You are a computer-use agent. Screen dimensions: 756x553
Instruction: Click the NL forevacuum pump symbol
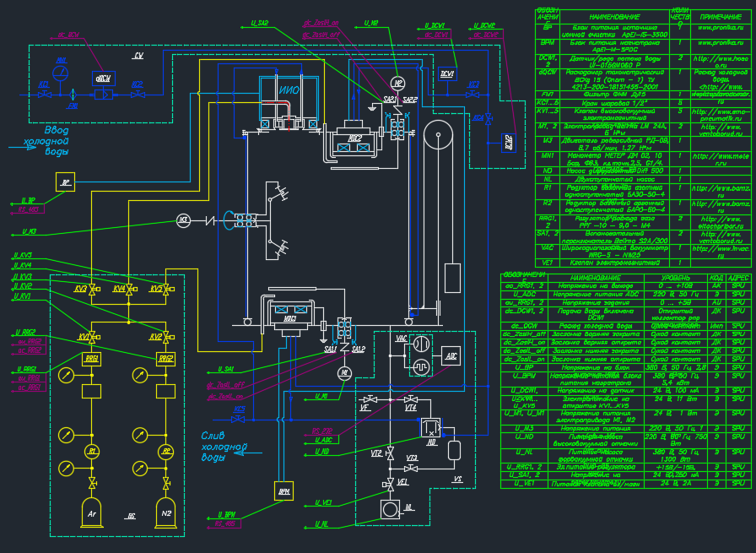[x=390, y=509]
